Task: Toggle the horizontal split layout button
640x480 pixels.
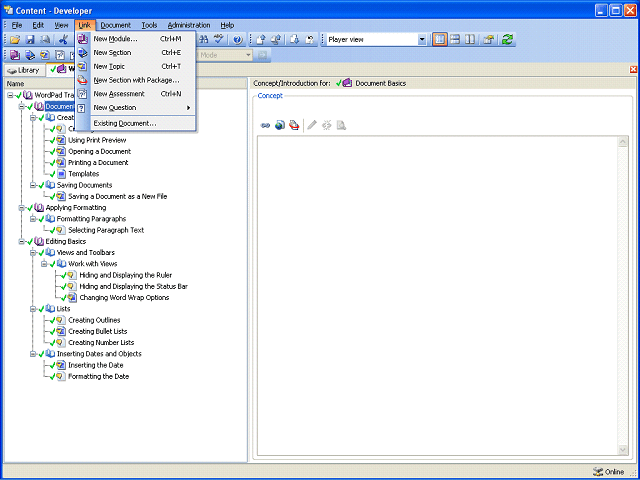Action: click(x=455, y=40)
